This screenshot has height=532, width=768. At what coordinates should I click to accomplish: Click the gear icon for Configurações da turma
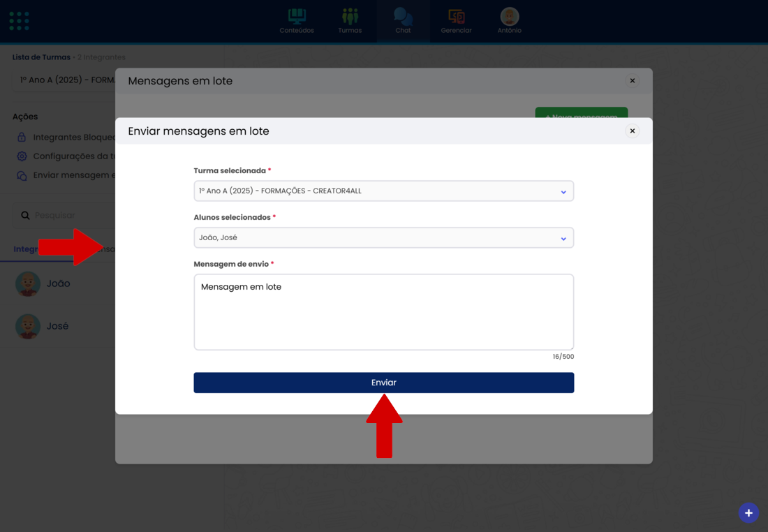point(22,156)
